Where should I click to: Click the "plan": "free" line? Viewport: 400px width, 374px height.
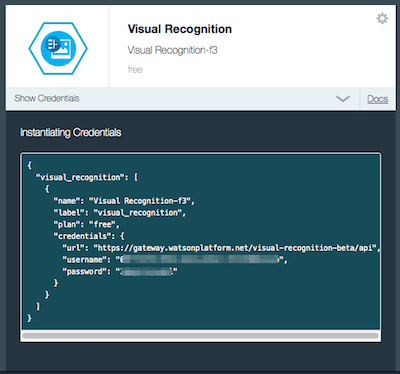click(86, 224)
